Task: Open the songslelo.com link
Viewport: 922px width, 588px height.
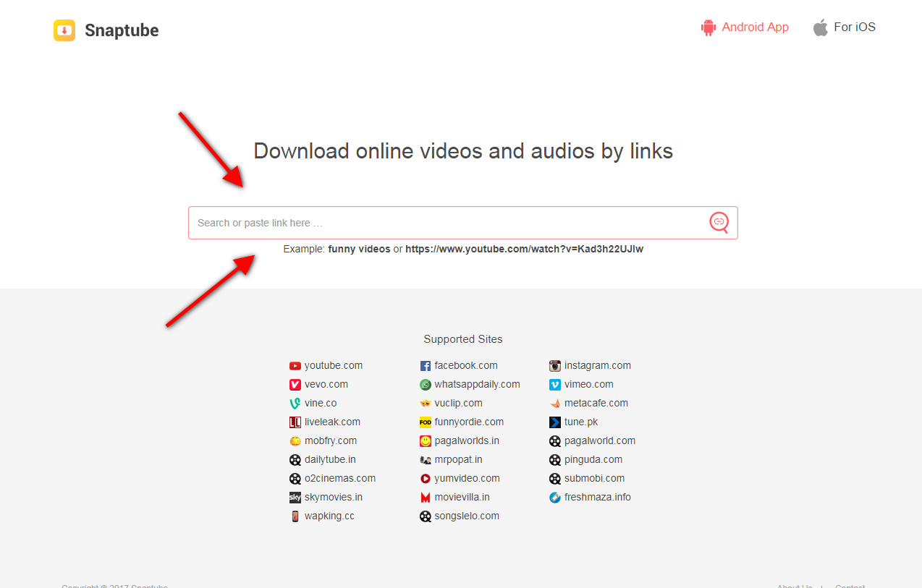Action: [x=467, y=516]
